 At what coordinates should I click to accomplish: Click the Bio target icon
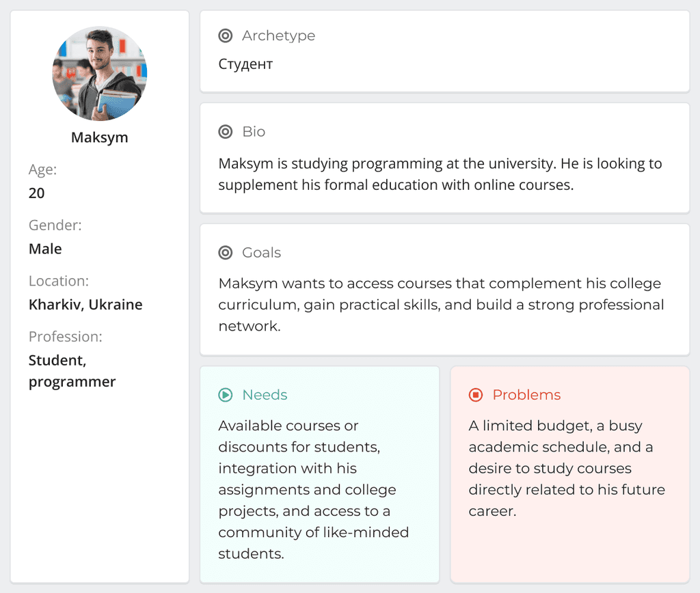[x=226, y=132]
